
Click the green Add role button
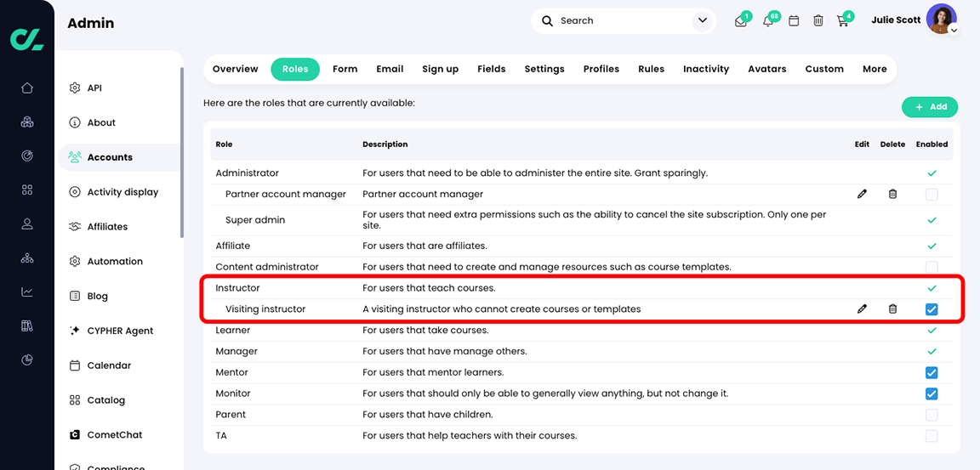[x=930, y=107]
